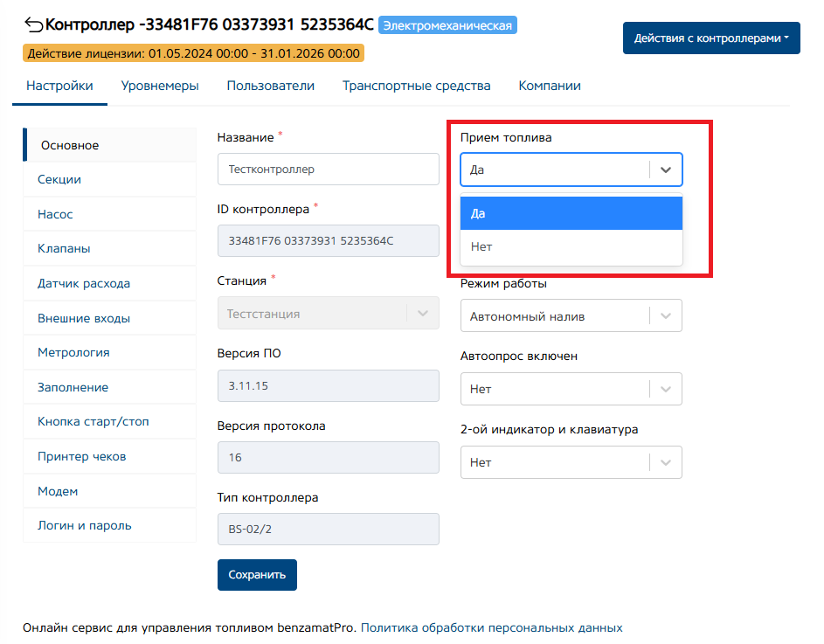This screenshot has height=644, width=824.
Task: Open the Принтер чеков section
Action: click(81, 456)
